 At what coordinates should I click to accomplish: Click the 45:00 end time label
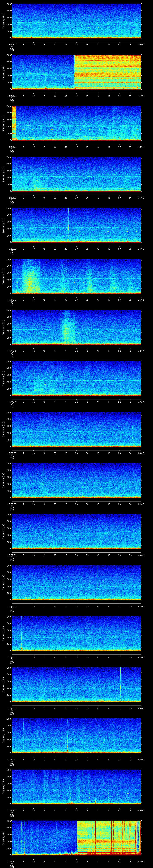tap(141, 810)
